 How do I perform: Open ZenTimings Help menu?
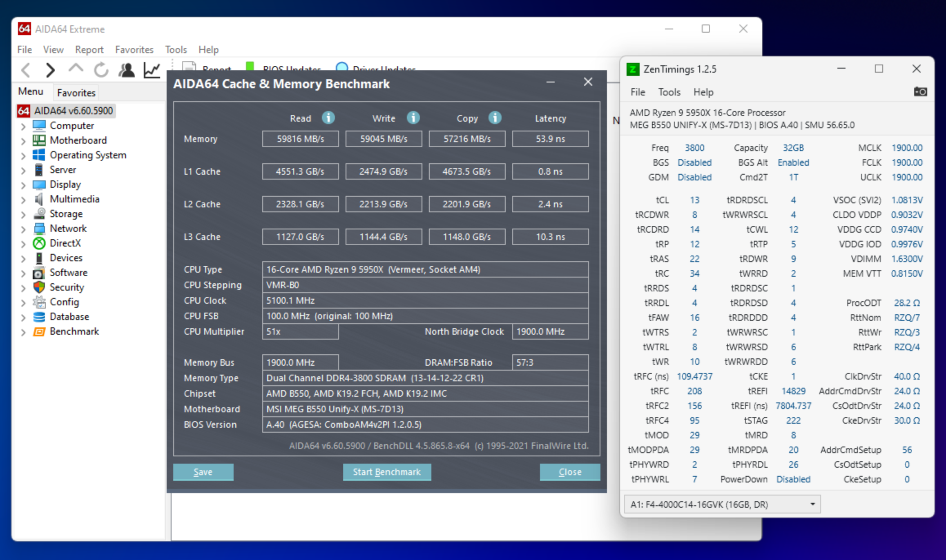click(x=703, y=92)
